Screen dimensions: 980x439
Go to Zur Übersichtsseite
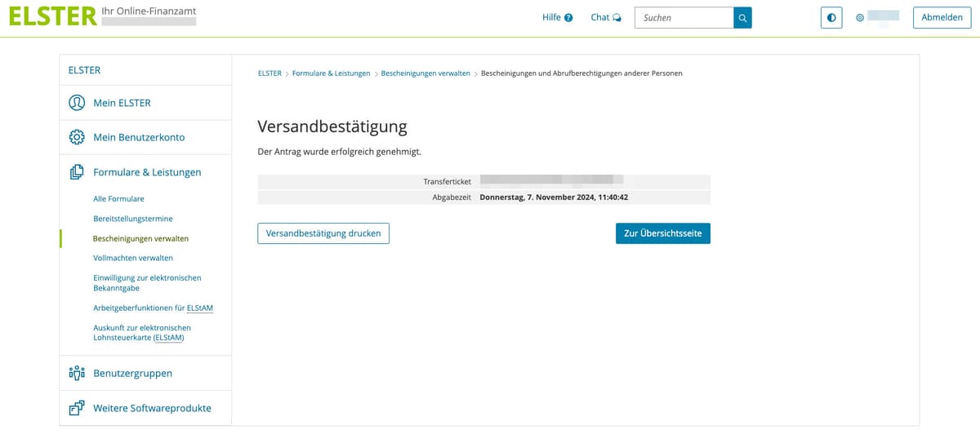[x=662, y=233]
